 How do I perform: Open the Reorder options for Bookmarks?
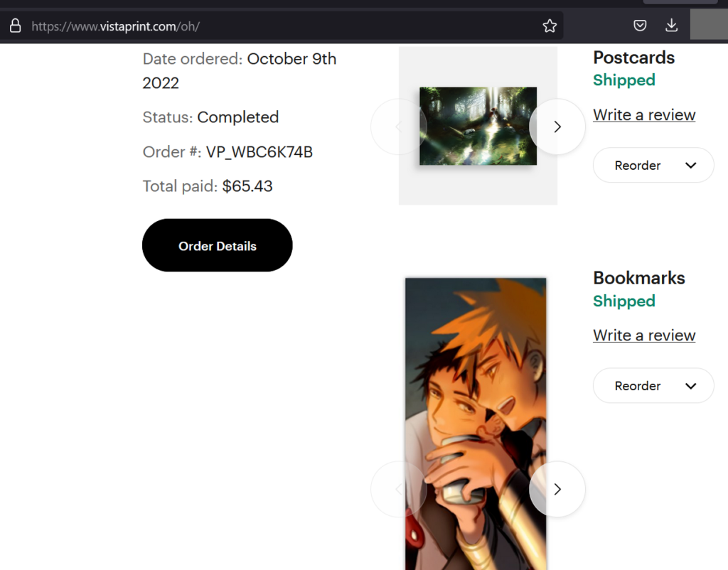tap(653, 385)
